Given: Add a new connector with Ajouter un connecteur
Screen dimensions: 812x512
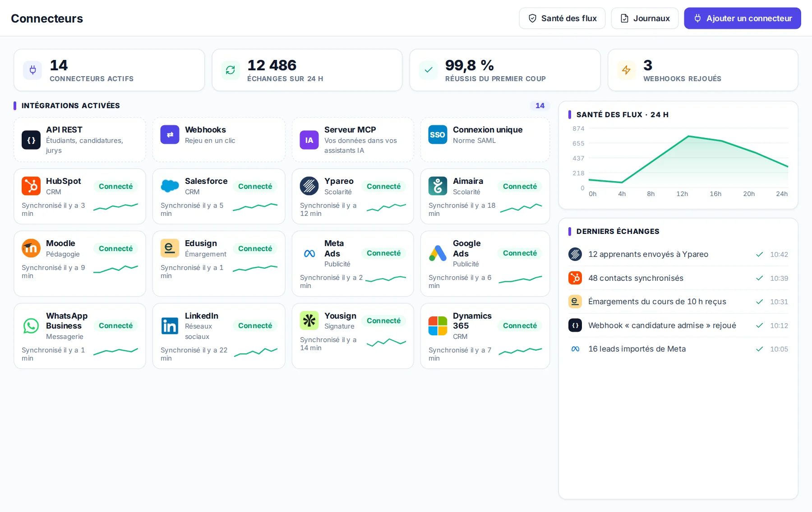Looking at the screenshot, I should point(743,18).
